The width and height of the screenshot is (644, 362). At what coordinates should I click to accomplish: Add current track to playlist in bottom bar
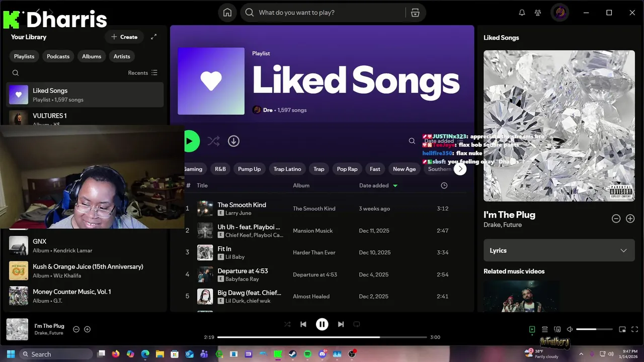coord(88,329)
